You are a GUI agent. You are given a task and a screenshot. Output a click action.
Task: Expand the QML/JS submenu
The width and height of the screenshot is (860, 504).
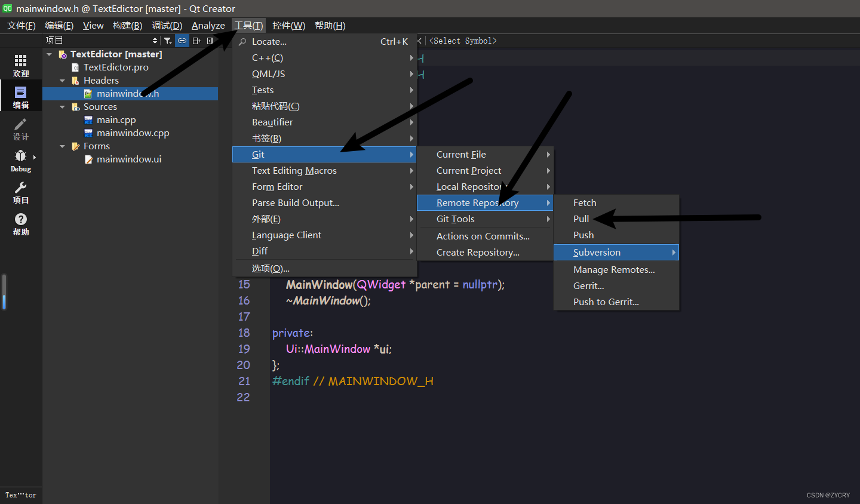(x=324, y=74)
